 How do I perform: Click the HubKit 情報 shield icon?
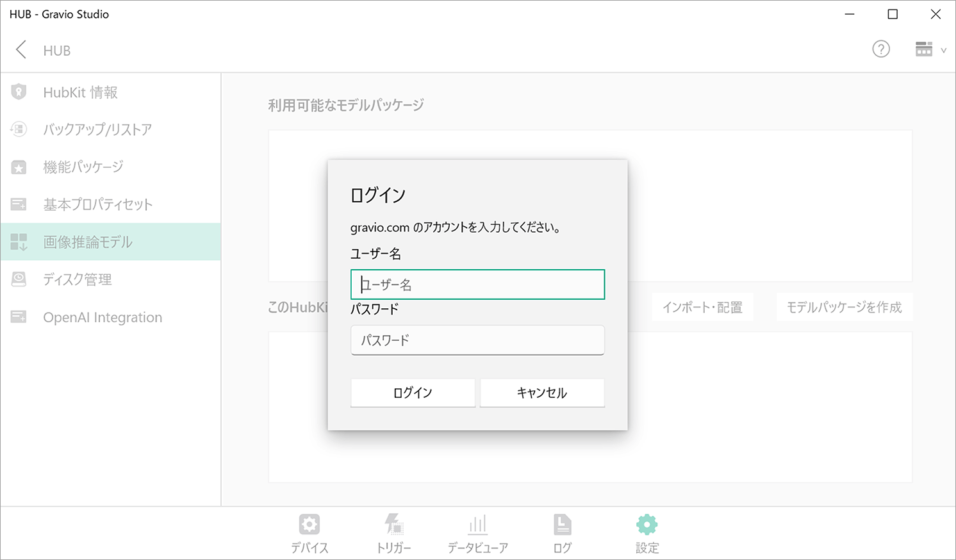[x=19, y=92]
